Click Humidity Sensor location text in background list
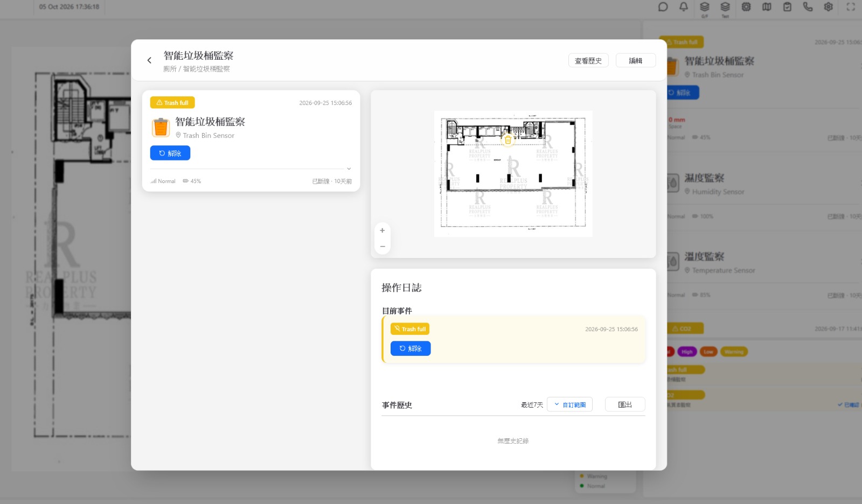The height and width of the screenshot is (504, 862). pyautogui.click(x=718, y=192)
